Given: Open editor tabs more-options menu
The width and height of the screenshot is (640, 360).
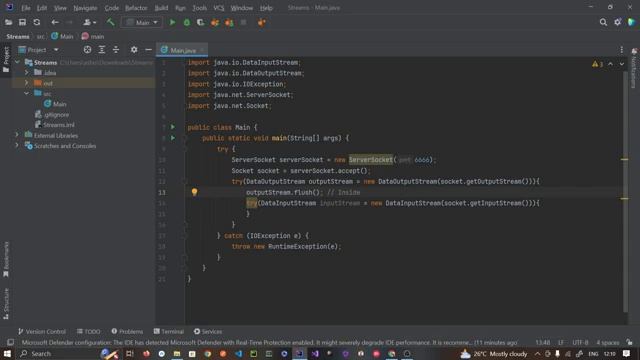Looking at the screenshot, I should pyautogui.click(x=622, y=50).
